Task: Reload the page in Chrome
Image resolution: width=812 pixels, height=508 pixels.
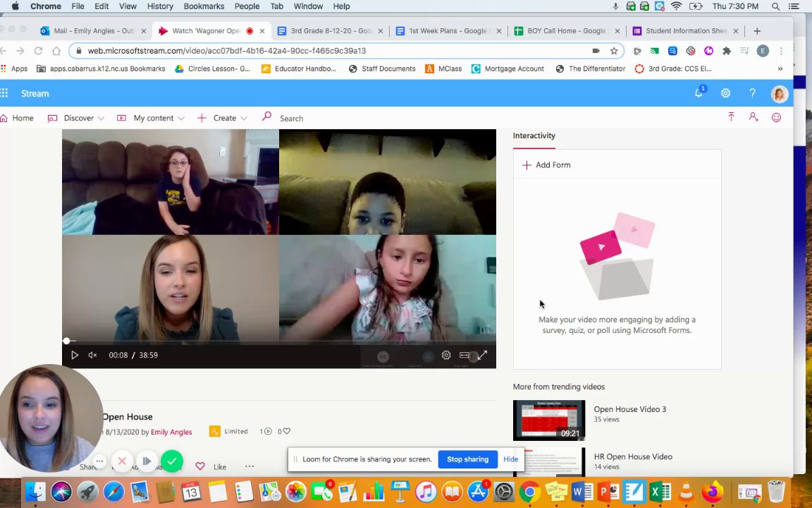Action: point(38,51)
